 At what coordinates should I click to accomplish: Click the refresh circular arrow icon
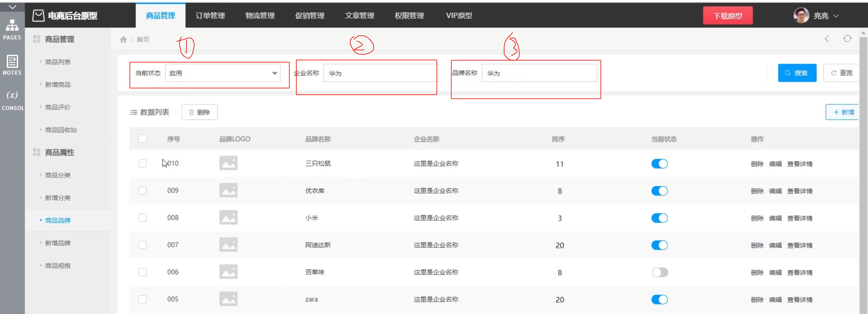[x=847, y=39]
